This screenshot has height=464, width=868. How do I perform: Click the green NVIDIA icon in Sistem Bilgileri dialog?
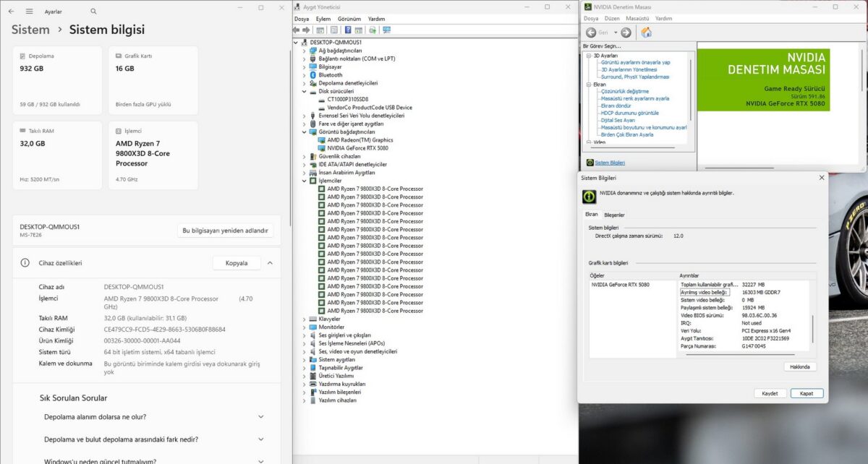pos(590,197)
